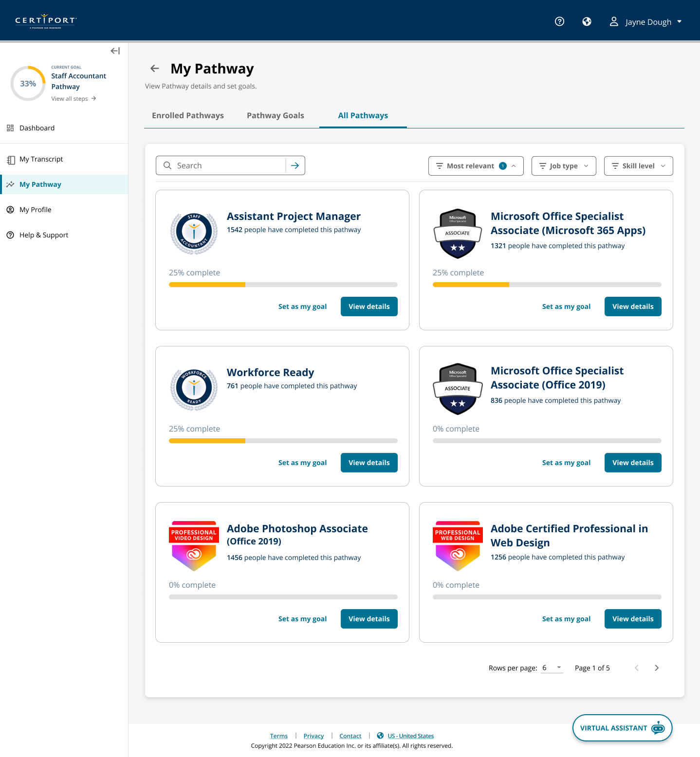Click the My Transcript document icon
Viewport: 700px width, 757px height.
pyautogui.click(x=10, y=160)
